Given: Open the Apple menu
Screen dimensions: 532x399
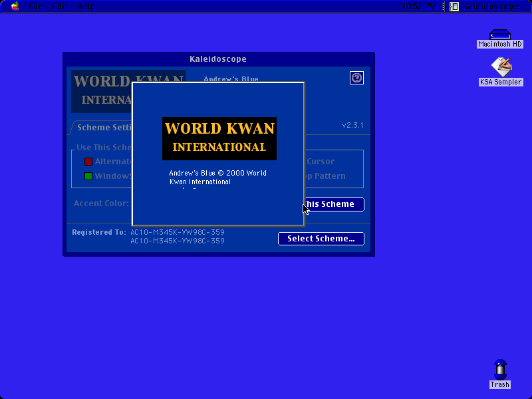Looking at the screenshot, I should [x=15, y=6].
